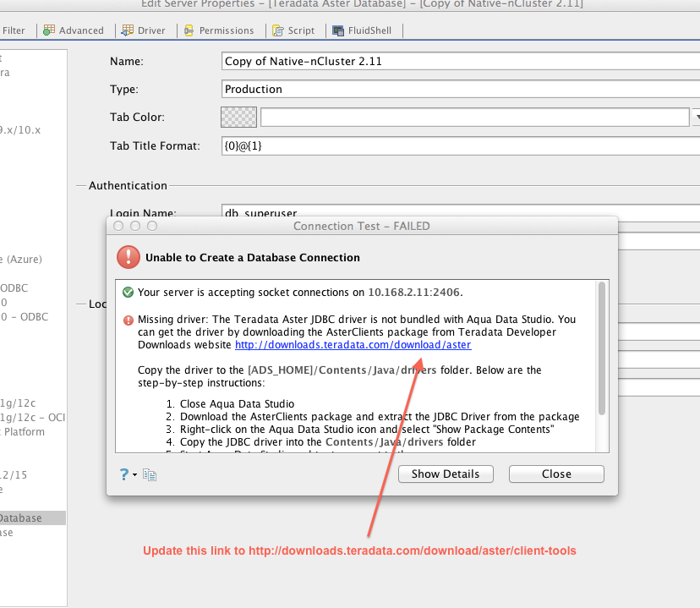Click the Name input field

click(x=460, y=61)
